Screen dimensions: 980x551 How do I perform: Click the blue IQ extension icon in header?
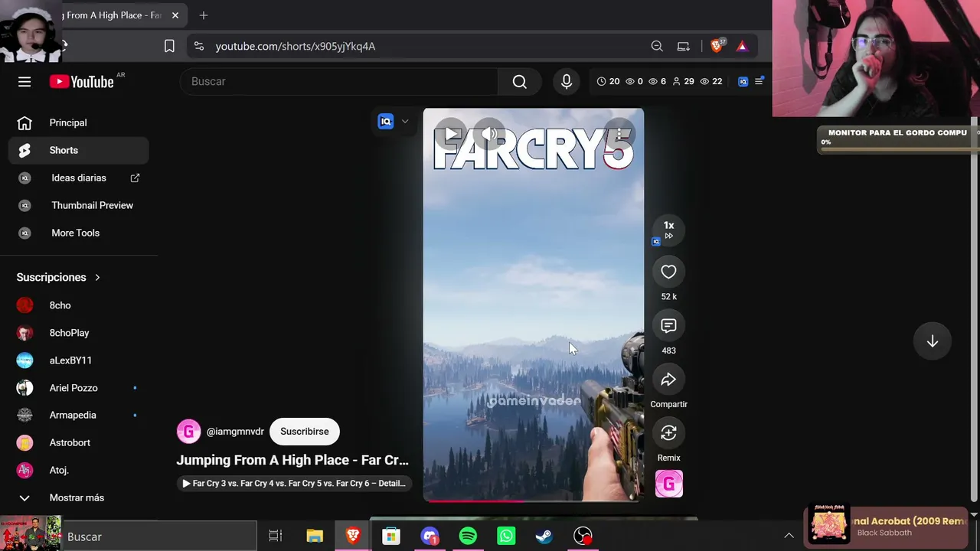click(x=743, y=81)
